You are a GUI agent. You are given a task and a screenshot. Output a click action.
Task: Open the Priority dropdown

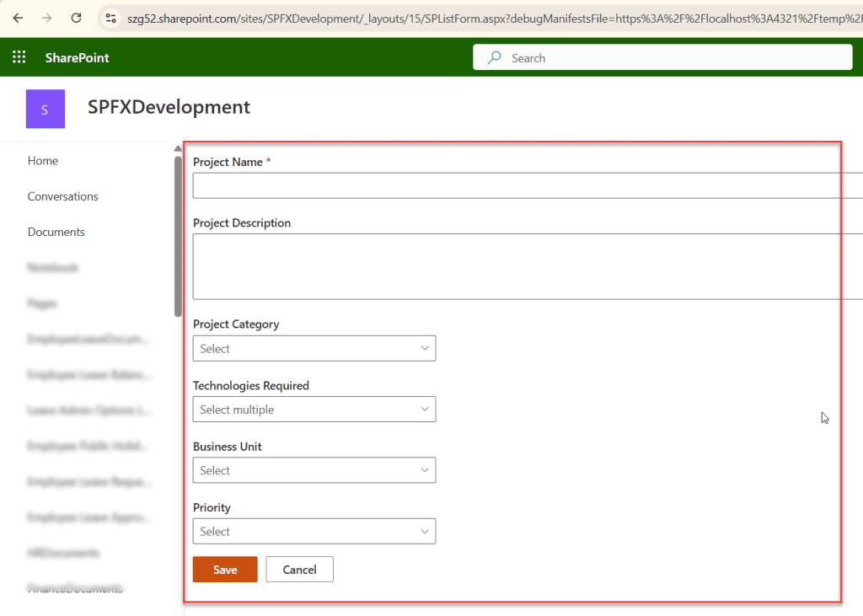314,532
